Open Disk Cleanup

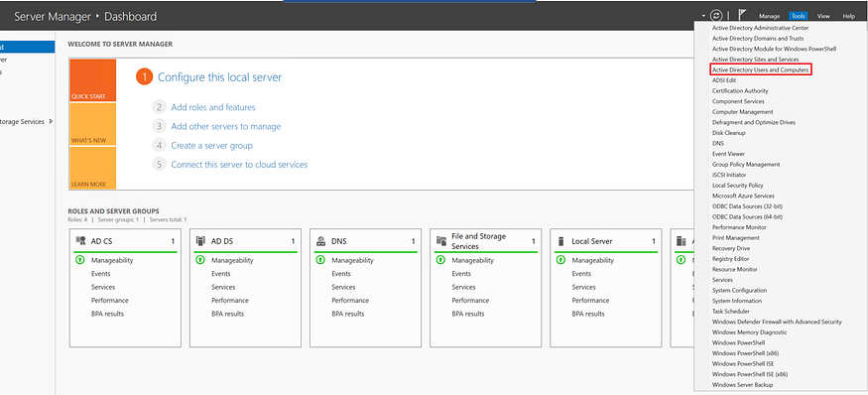(728, 133)
